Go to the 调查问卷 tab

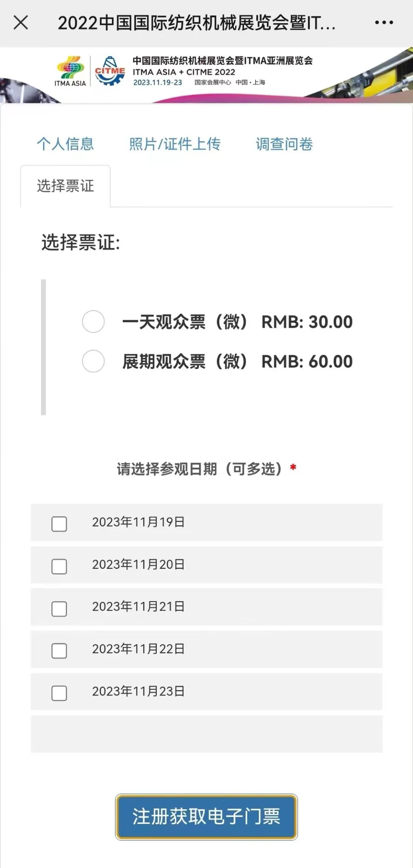[285, 144]
